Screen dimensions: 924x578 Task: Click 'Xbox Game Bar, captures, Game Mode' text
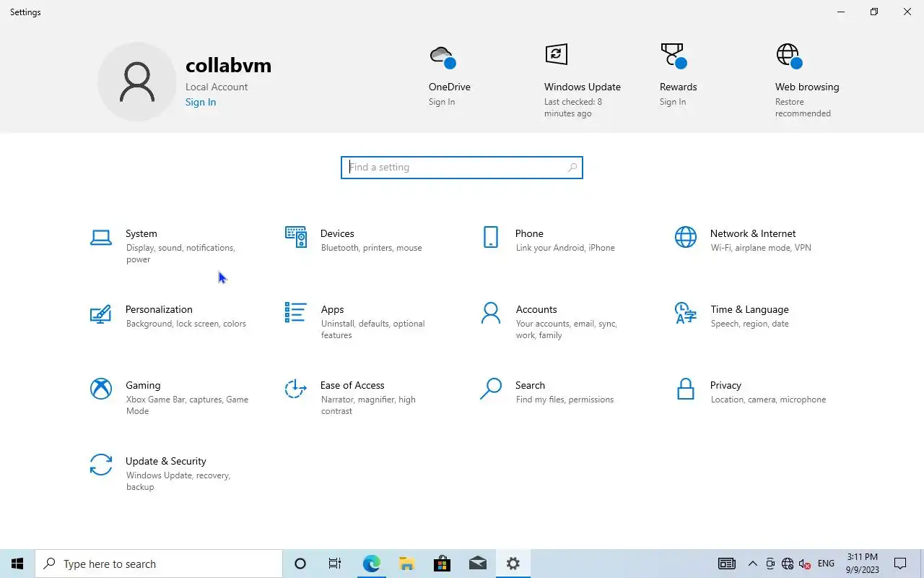(187, 405)
